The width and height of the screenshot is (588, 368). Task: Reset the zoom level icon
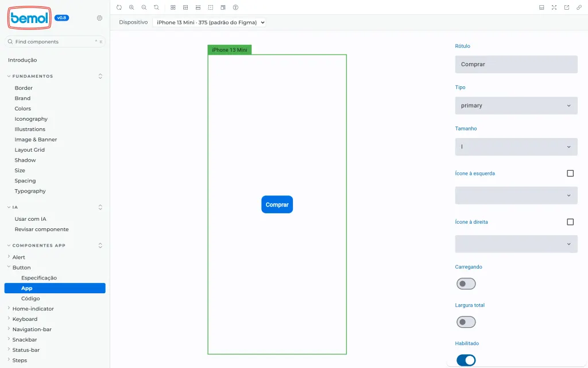(x=156, y=7)
